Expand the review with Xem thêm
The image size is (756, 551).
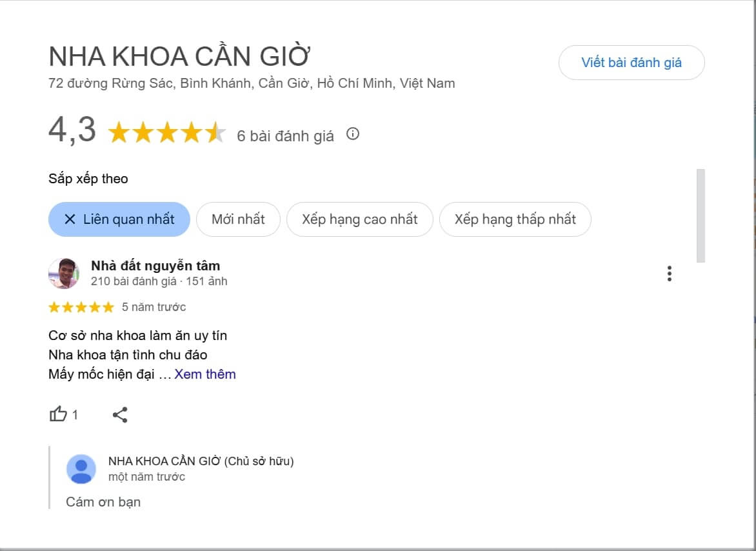[204, 374]
